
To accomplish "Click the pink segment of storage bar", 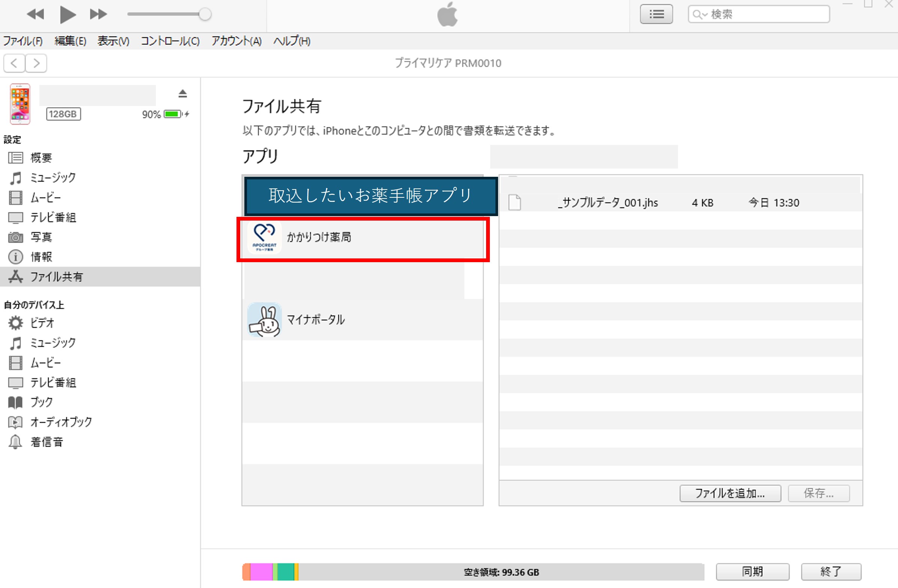I will coord(261,572).
